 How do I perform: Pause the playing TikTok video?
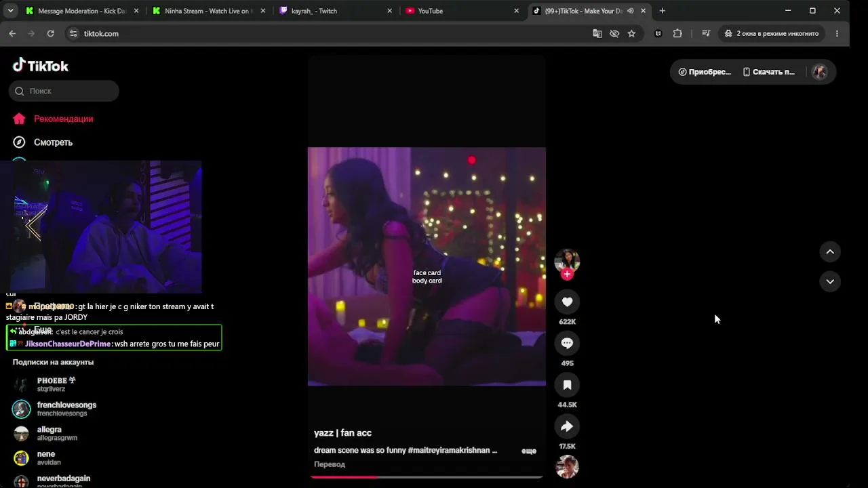click(427, 266)
